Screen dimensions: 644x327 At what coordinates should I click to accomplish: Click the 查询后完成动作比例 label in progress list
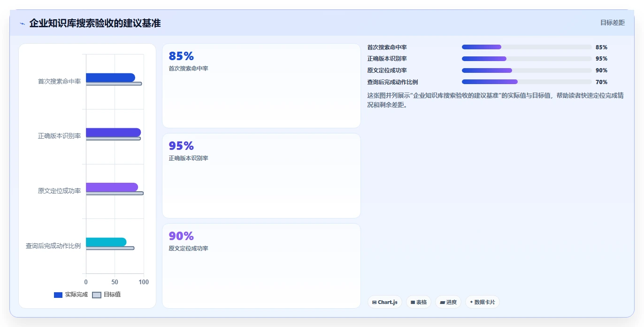(392, 82)
